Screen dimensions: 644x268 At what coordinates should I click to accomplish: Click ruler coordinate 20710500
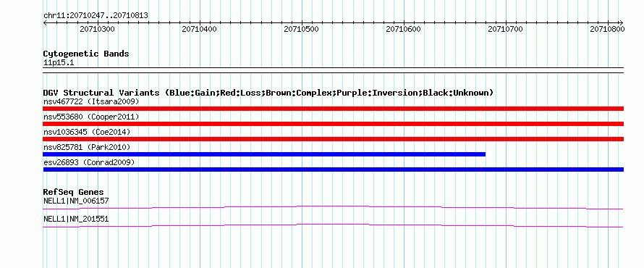tap(302, 29)
